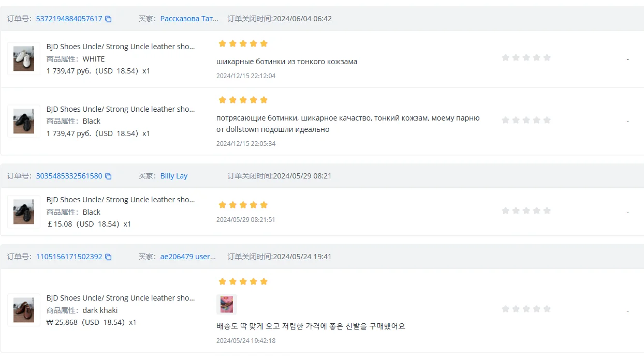Copy order number 1105156171502392 using copy icon

(108, 257)
